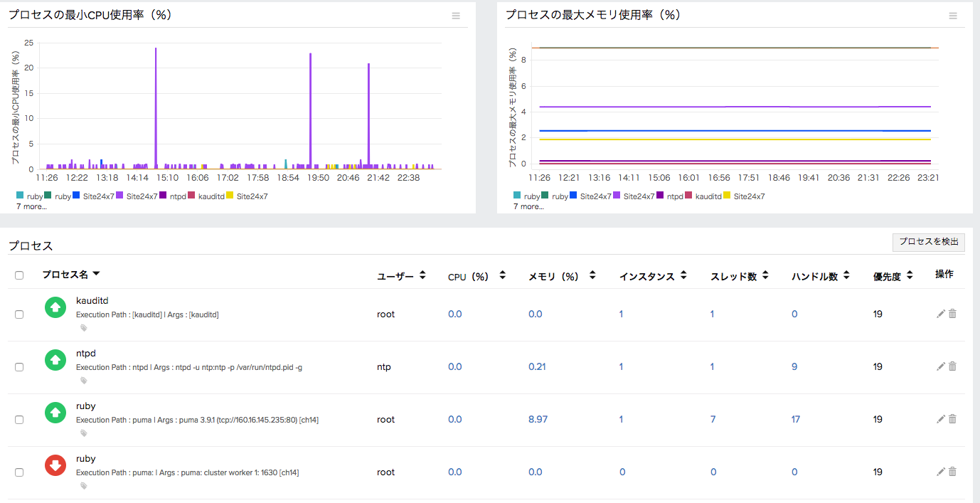Viewport: 980px width, 503px height.
Task: Edit the kauditd process with the pencil icon
Action: pos(940,314)
